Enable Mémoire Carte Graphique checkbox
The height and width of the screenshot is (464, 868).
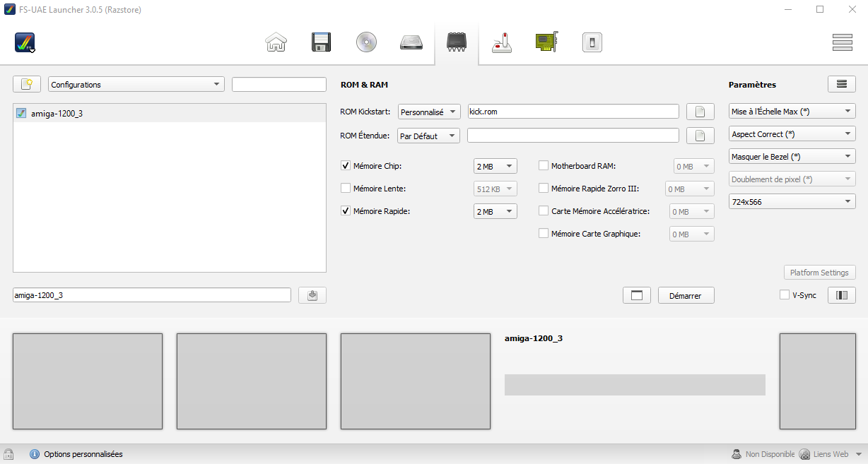(x=544, y=233)
